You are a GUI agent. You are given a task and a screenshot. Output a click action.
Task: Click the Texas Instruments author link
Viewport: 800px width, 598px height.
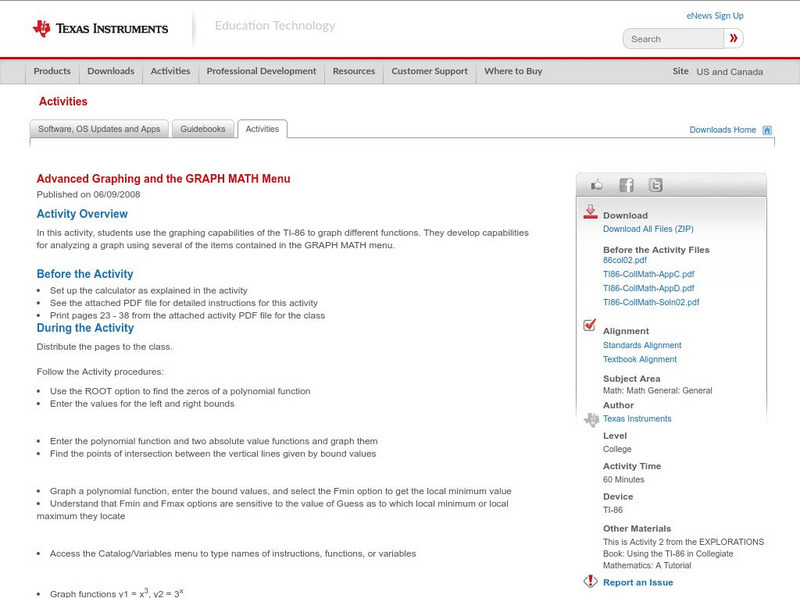click(x=637, y=419)
